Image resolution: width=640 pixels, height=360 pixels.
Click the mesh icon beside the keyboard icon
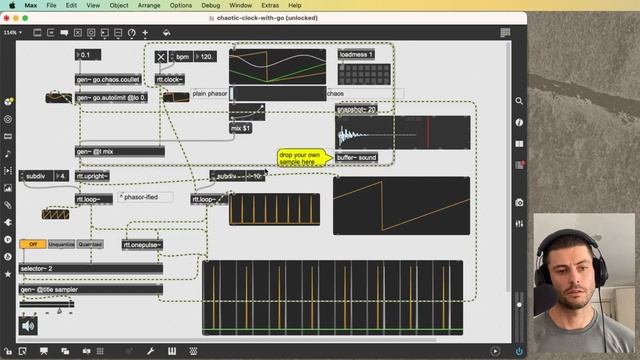(193, 351)
